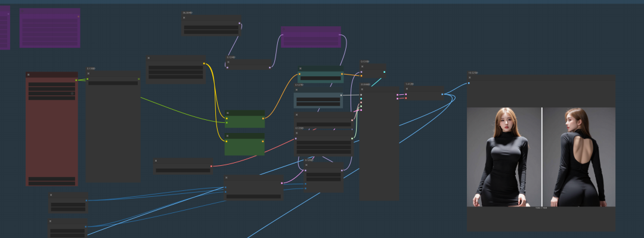
Task: Open the slate-blue node's first widget row
Action: [318, 100]
